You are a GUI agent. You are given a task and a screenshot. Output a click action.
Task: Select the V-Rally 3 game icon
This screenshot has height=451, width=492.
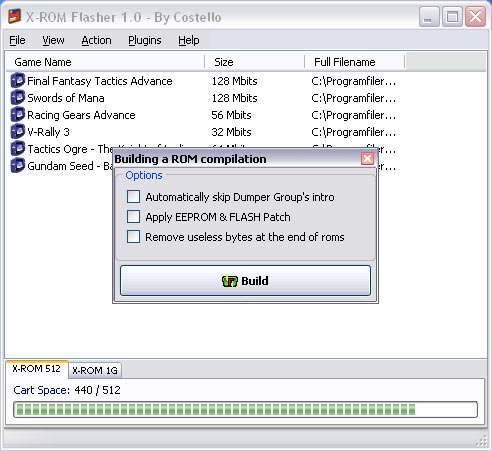(x=18, y=132)
